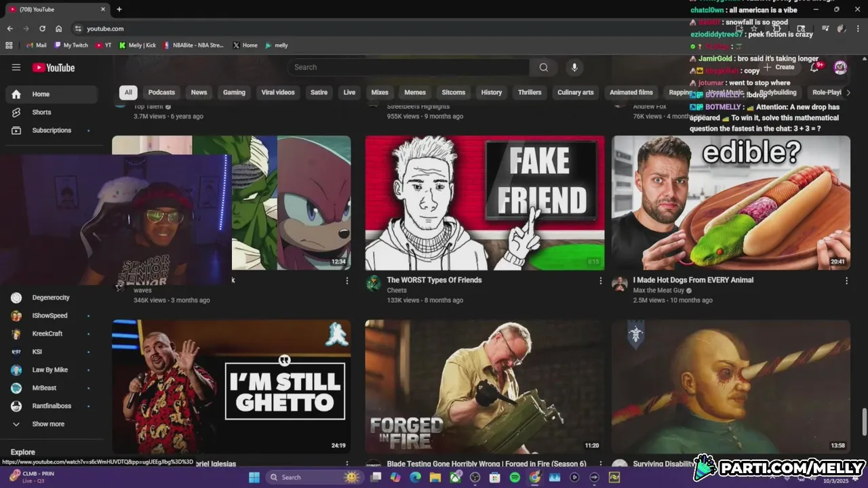Open options for WORST Types Of Friends video
Viewport: 868px width, 488px height.
click(600, 281)
